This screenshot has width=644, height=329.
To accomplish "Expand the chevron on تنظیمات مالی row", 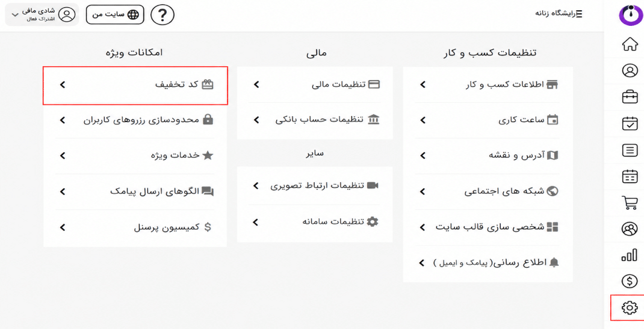I will point(256,85).
